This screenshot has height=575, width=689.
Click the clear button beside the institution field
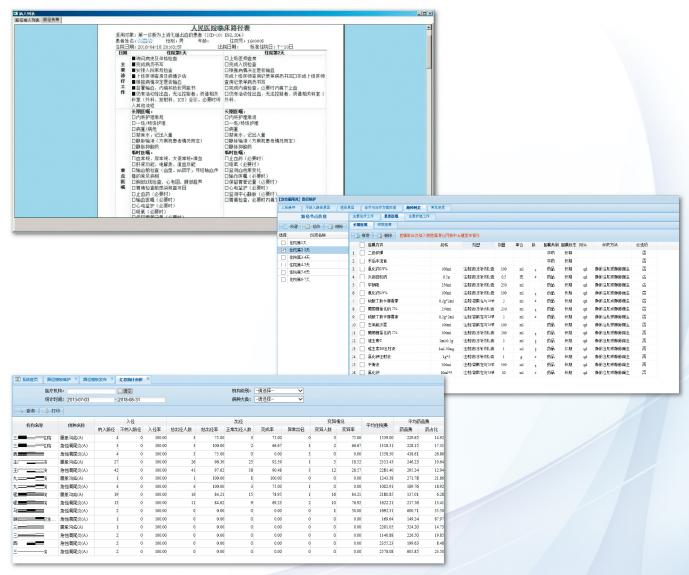click(125, 391)
